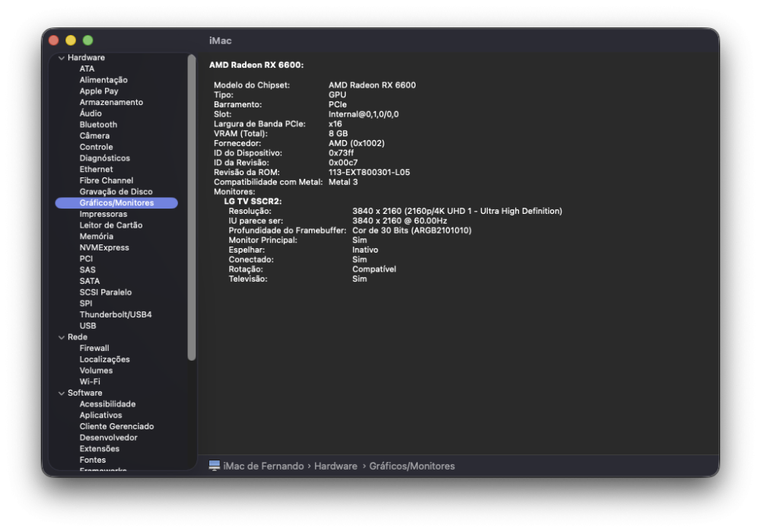This screenshot has width=761, height=532.
Task: Select ATA in the sidebar
Action: coord(87,69)
